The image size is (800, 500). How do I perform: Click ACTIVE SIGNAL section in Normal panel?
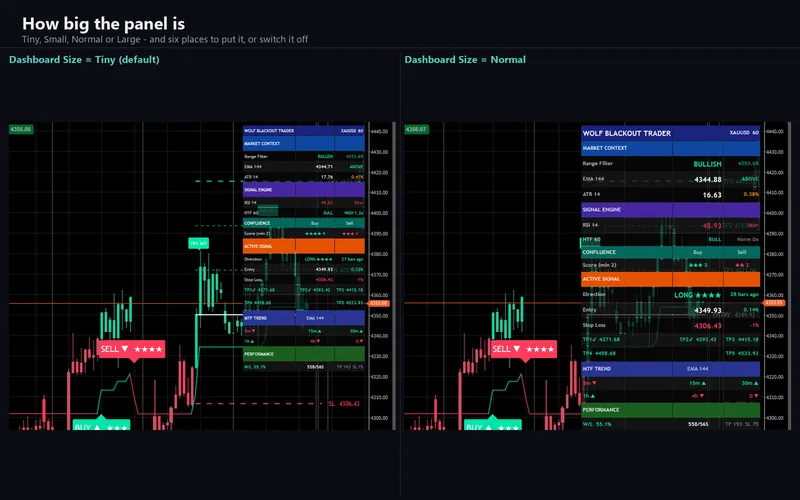point(670,279)
